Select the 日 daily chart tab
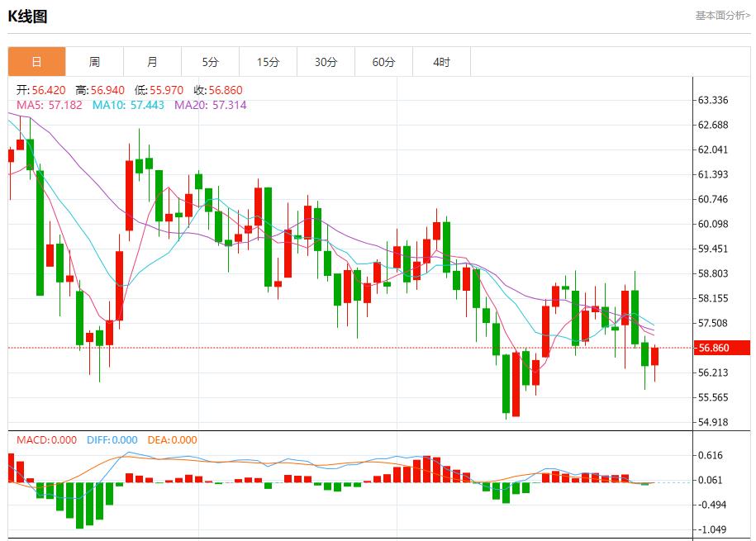This screenshot has height=541, width=756. [x=36, y=62]
